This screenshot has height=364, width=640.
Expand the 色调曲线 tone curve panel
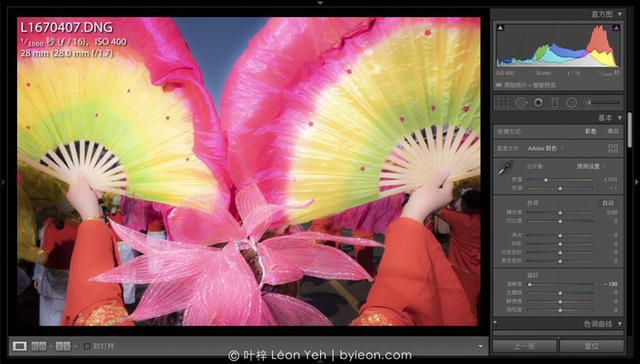[620, 324]
